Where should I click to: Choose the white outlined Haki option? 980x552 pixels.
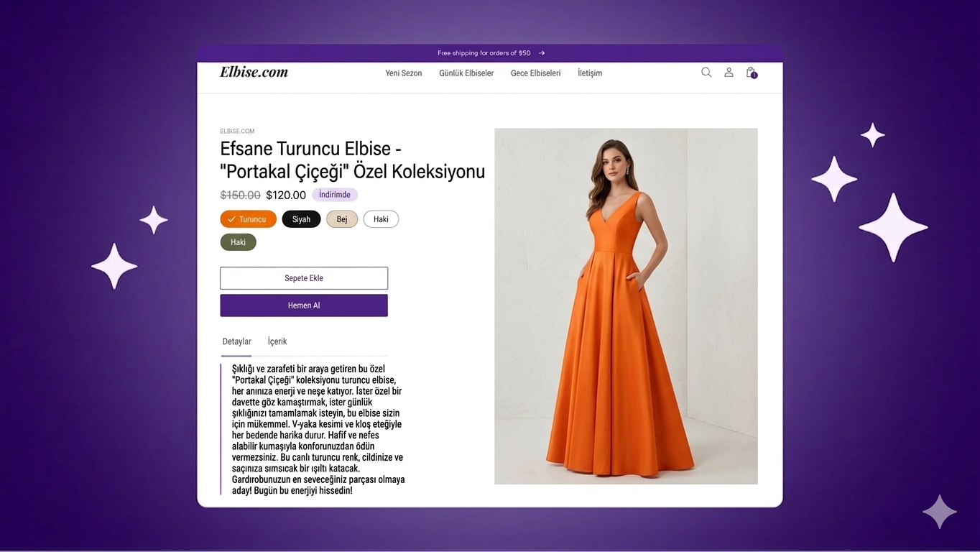381,219
